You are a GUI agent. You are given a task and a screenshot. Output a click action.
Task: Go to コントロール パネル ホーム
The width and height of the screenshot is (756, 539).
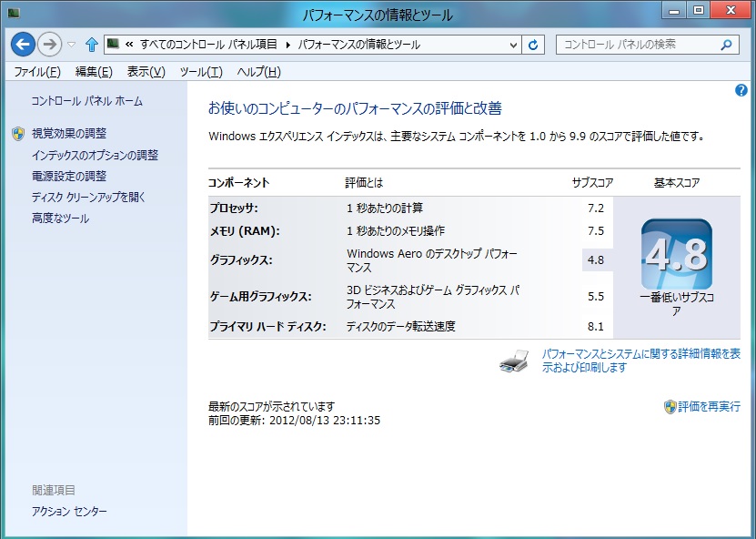point(86,101)
